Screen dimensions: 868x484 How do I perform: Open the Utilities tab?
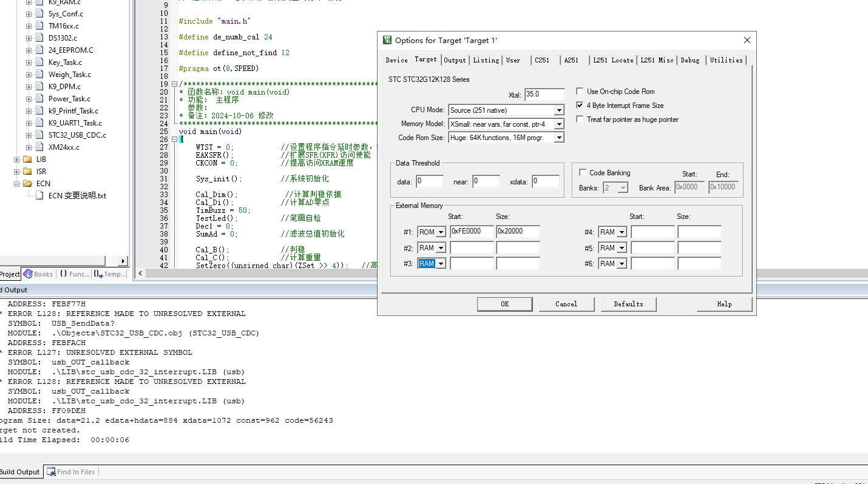tap(726, 60)
